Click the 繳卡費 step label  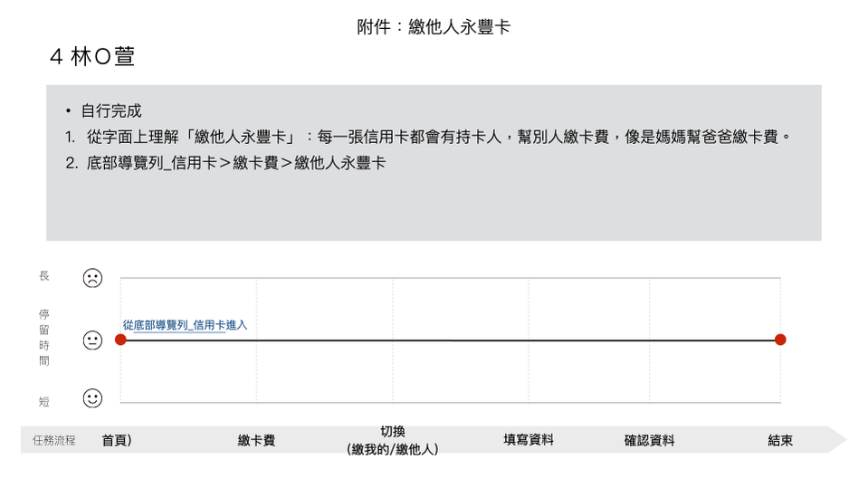tap(256, 440)
